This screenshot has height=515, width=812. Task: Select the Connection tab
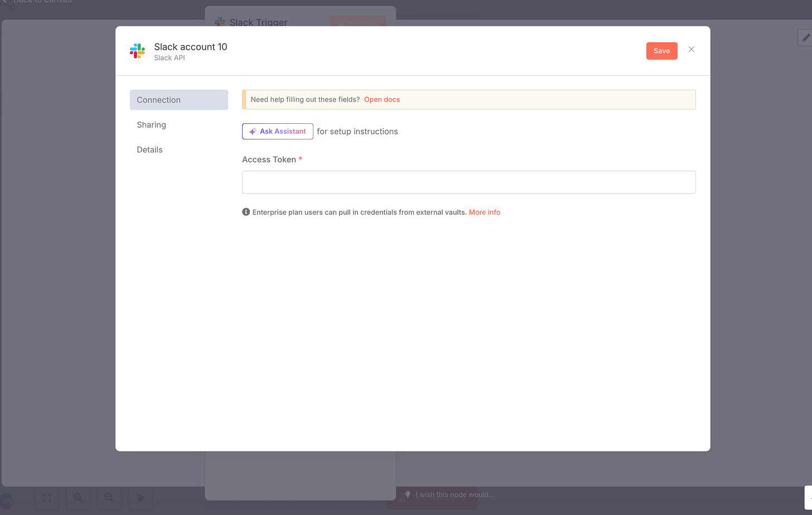(179, 100)
